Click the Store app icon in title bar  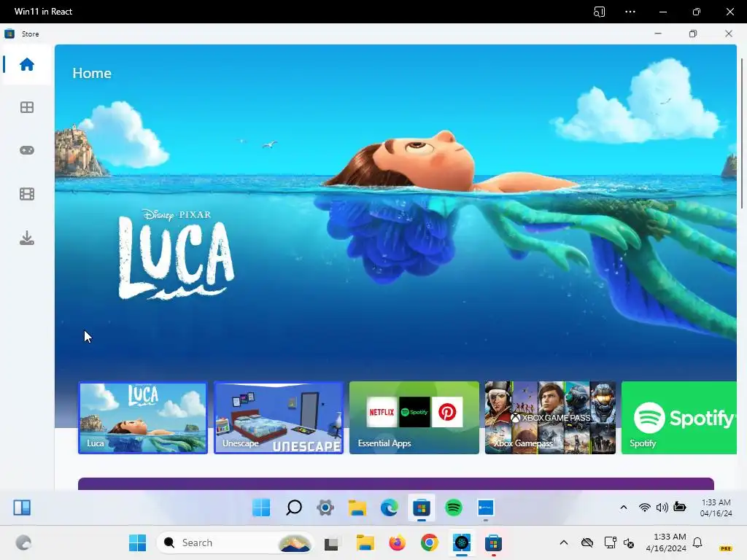coord(9,34)
